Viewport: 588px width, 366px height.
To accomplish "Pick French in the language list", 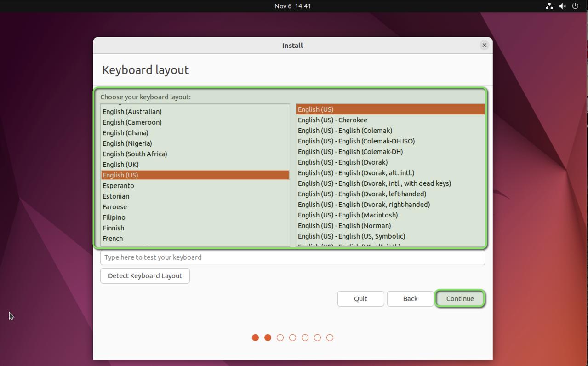I will tap(113, 239).
